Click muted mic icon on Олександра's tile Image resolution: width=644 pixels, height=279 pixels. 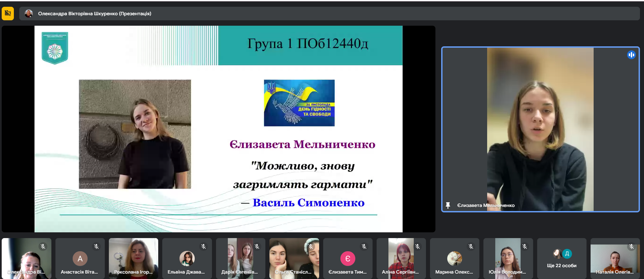(x=43, y=247)
